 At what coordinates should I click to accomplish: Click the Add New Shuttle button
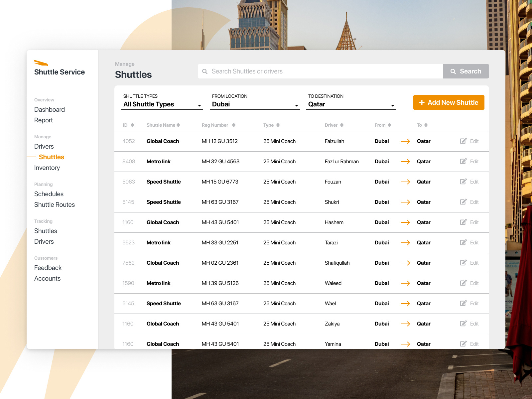click(x=449, y=102)
